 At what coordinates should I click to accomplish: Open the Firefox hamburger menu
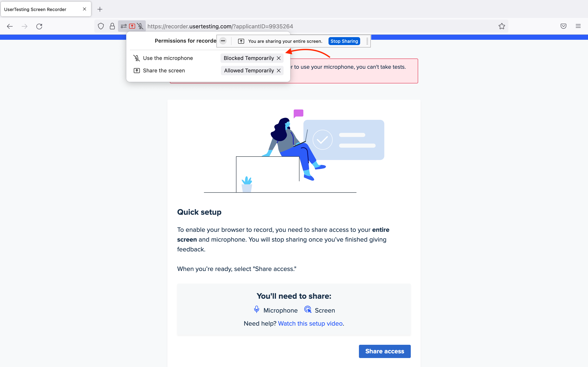click(578, 26)
